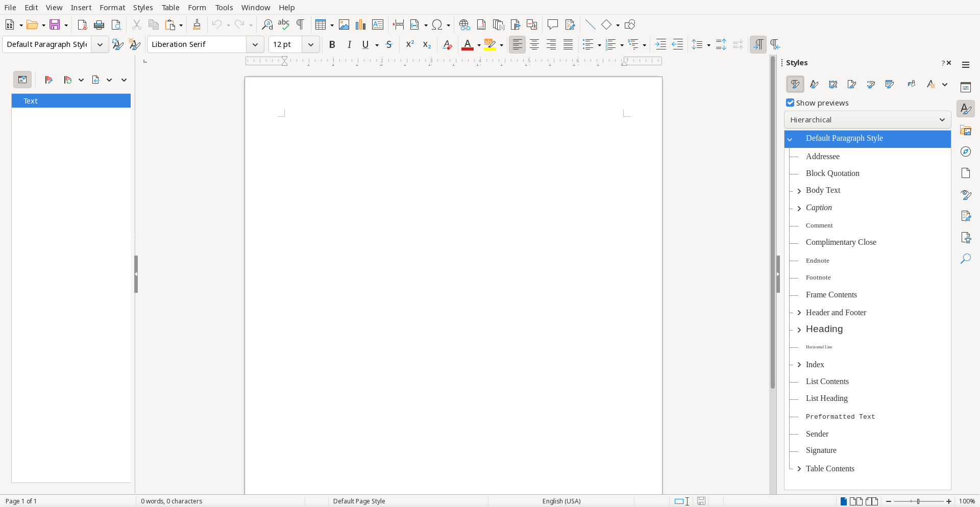Run Spelling check icon

point(284,24)
